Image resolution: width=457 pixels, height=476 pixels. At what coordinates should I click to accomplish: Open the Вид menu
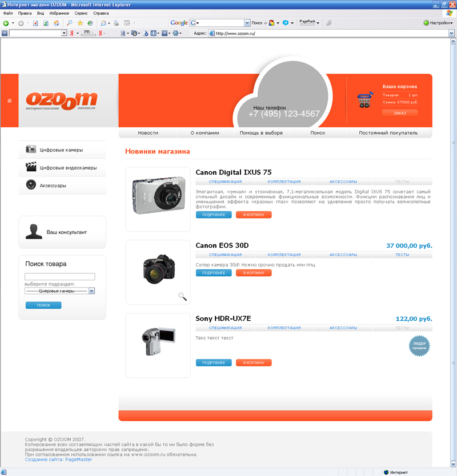click(41, 13)
